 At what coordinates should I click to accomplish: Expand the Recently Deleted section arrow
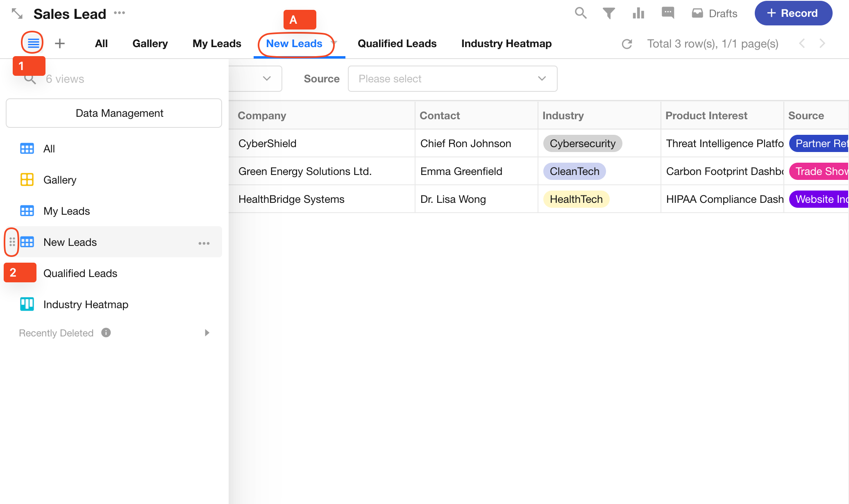[207, 333]
